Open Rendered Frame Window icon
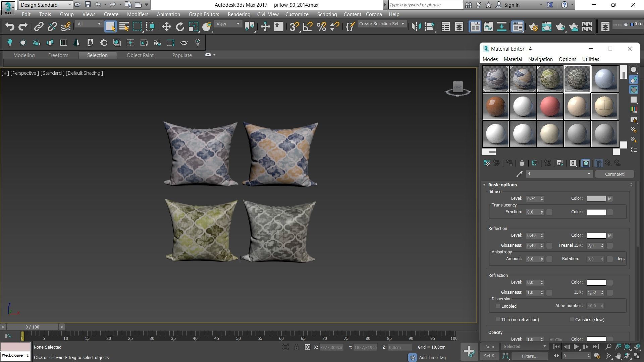This screenshot has height=362, width=644. click(547, 27)
